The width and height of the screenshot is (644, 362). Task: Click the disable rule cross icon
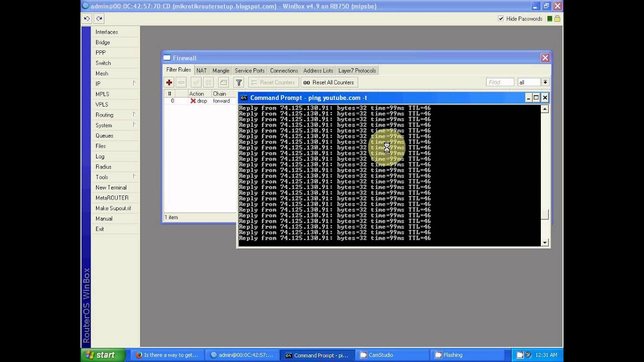[x=208, y=82]
